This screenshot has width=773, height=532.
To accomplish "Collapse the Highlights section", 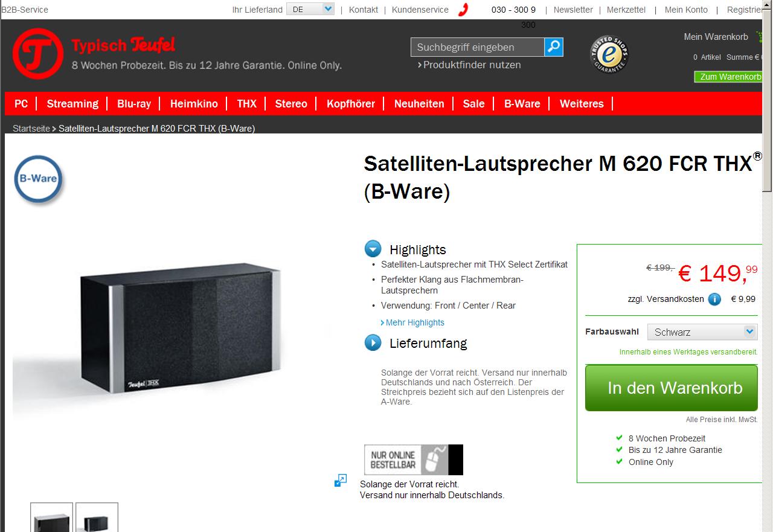I will coord(373,249).
